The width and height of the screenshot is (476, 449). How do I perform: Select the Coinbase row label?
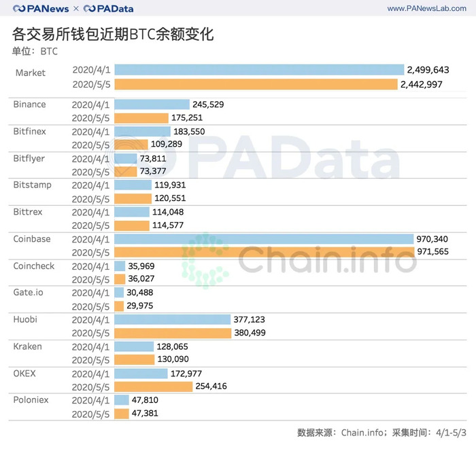pos(32,239)
